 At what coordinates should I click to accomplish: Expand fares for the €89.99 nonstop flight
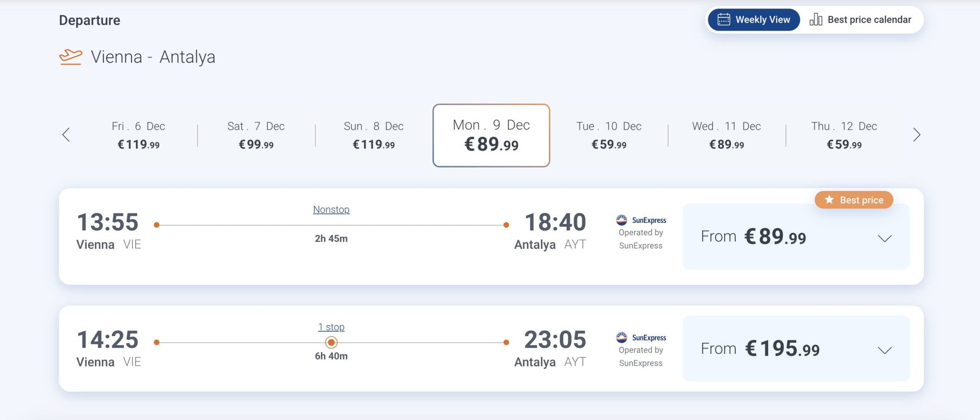(x=884, y=239)
